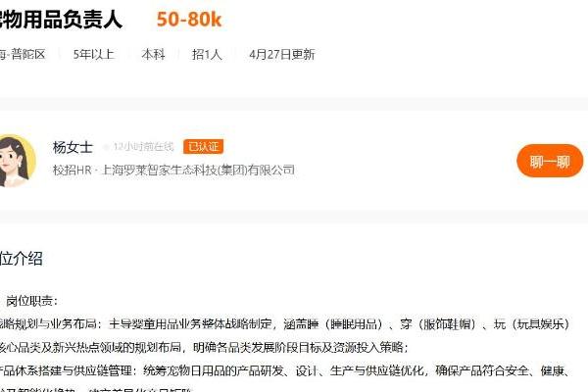Click the 岗位职责 heading text
This screenshot has height=392, width=588.
click(29, 301)
